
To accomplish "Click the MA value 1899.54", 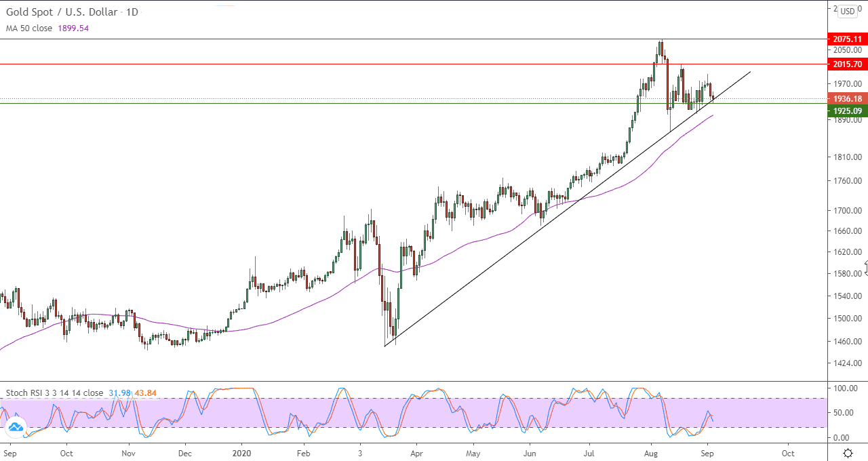I will [x=73, y=28].
